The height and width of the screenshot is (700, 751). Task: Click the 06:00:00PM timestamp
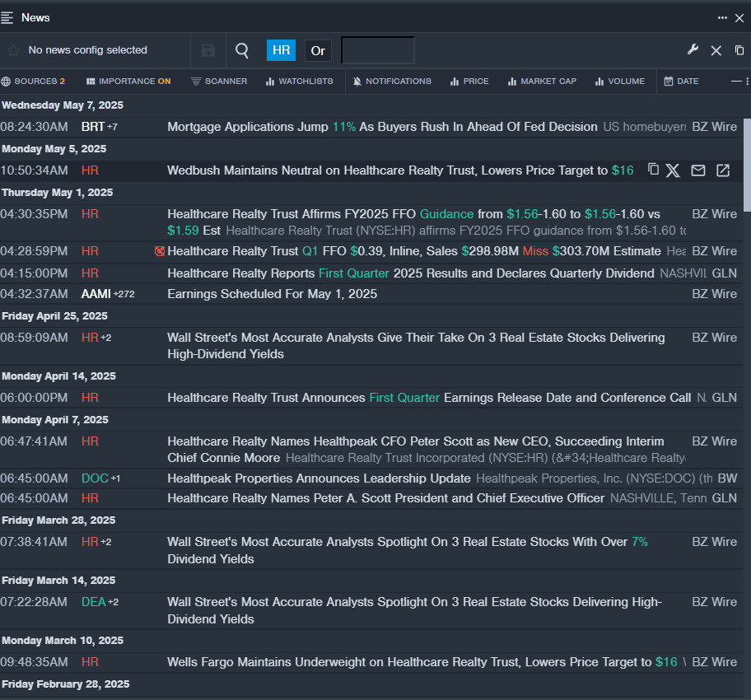point(34,398)
